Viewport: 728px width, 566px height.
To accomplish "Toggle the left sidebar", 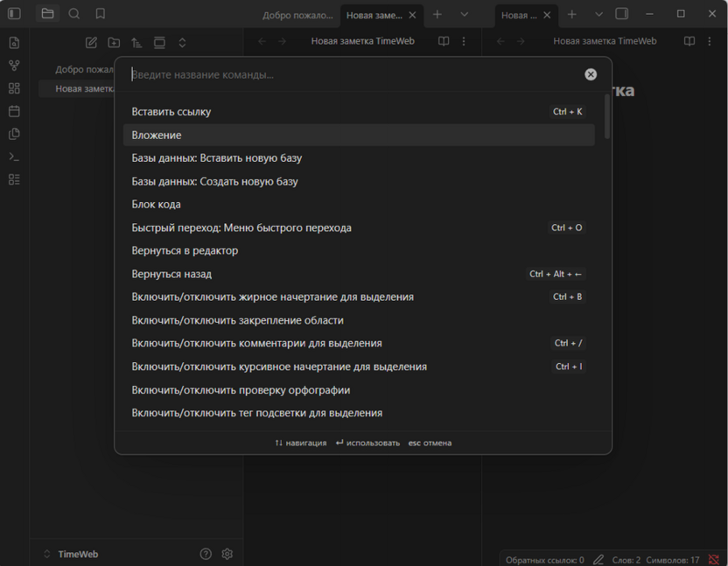I will click(14, 14).
